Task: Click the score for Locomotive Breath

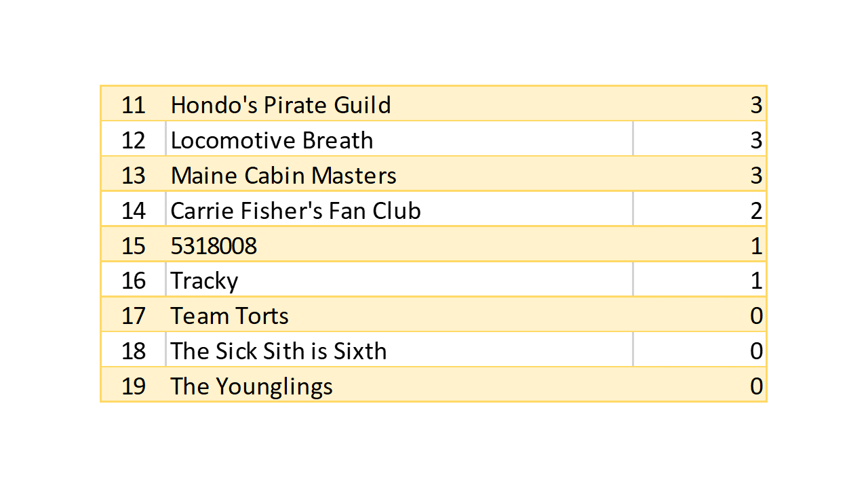Action: coord(756,140)
